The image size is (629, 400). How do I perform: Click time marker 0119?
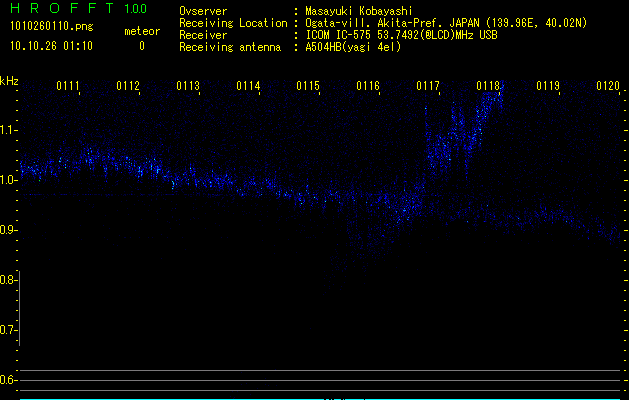coord(548,86)
